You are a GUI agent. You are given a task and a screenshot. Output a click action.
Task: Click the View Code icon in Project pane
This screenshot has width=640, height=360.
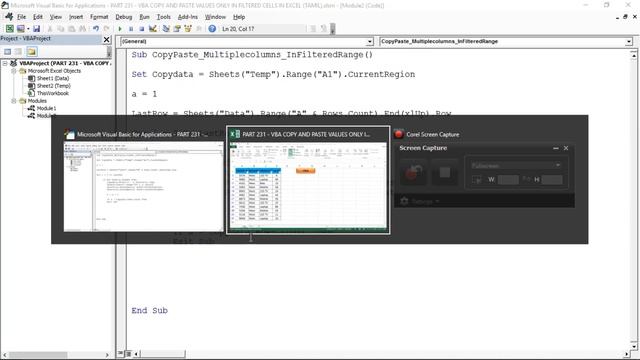pyautogui.click(x=8, y=51)
